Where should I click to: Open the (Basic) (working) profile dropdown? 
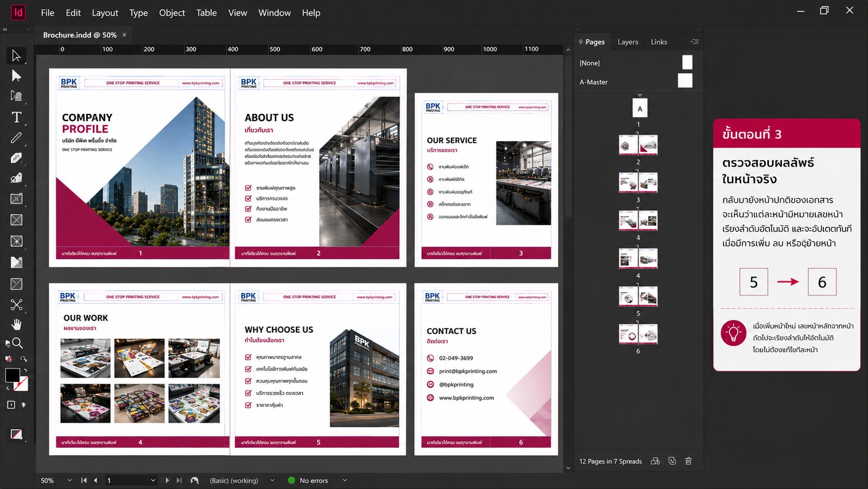pos(273,480)
